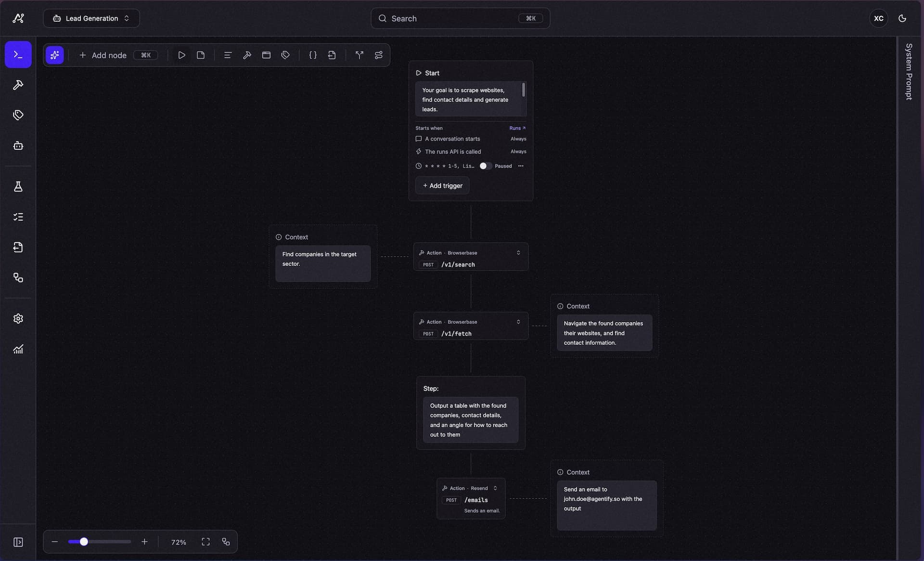Image resolution: width=924 pixels, height=561 pixels.
Task: Select the hammer tools icon in toolbar
Action: point(247,55)
